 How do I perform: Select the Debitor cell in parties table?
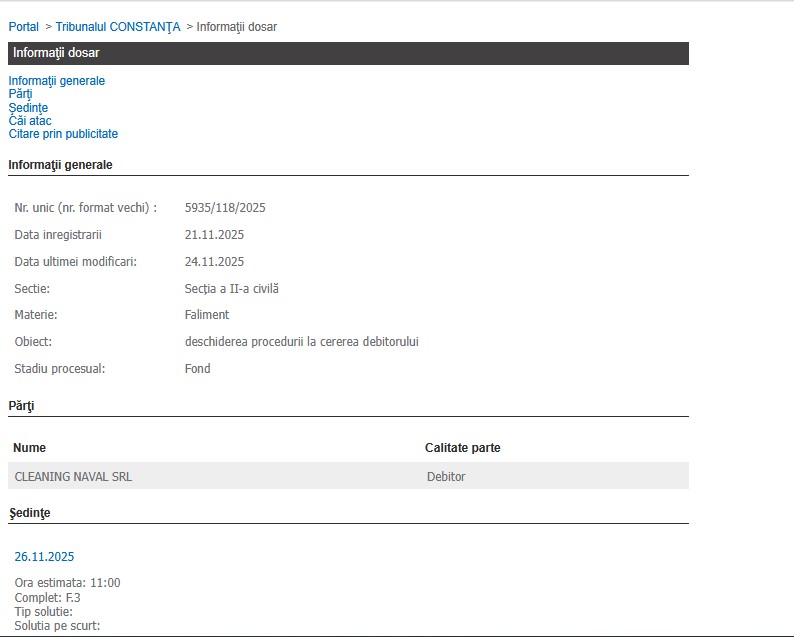point(446,477)
